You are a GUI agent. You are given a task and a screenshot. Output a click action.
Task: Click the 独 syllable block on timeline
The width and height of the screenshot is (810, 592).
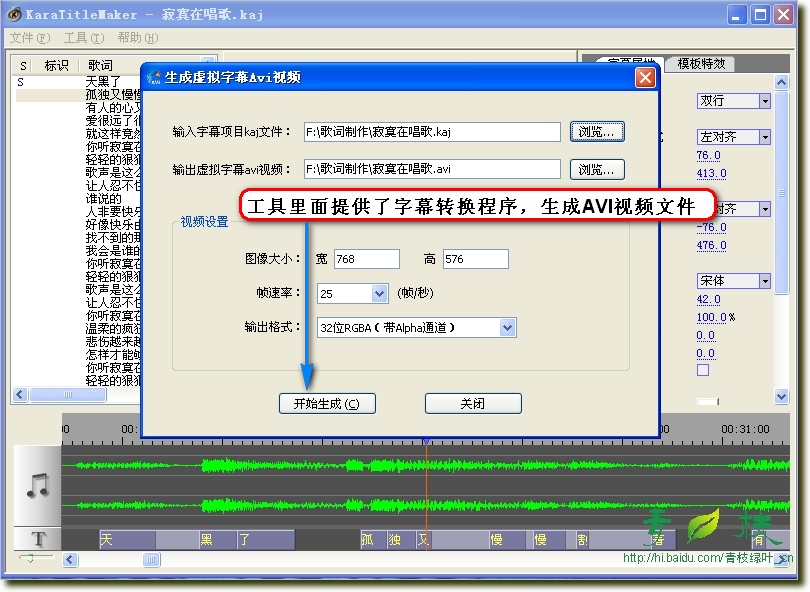[402, 540]
